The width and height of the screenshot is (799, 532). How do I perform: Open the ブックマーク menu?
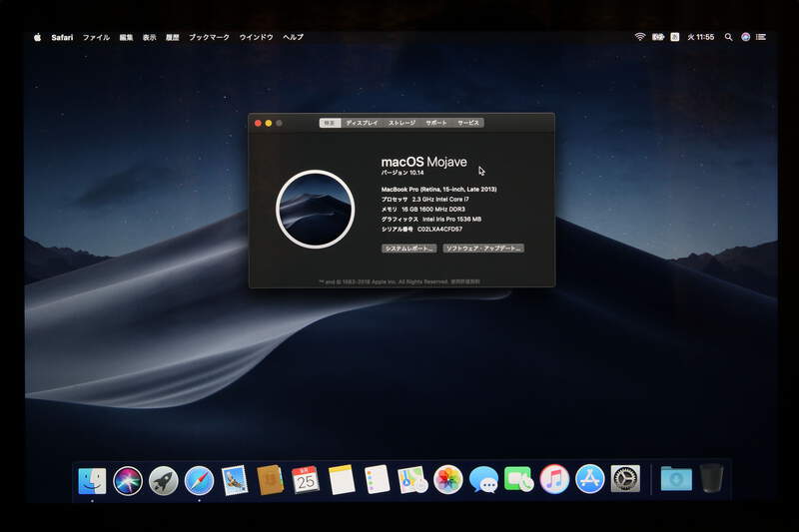tap(209, 37)
